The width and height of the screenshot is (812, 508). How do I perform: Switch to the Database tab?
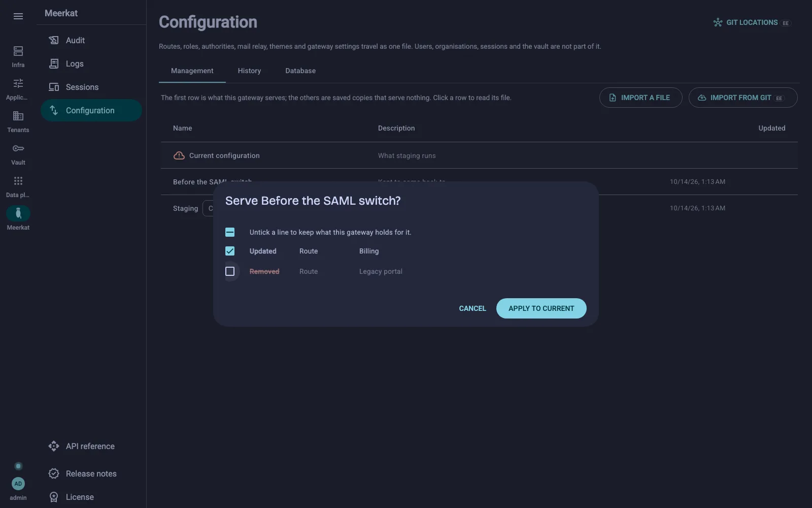[300, 71]
